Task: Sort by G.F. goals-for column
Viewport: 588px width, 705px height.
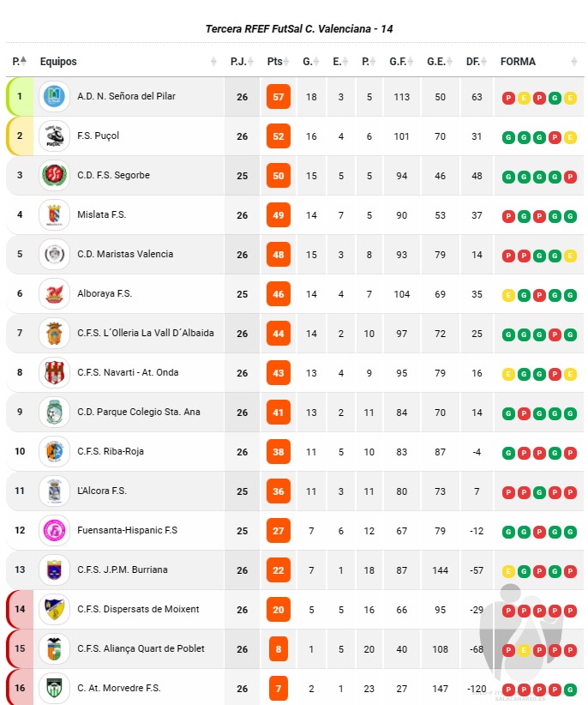Action: [402, 62]
